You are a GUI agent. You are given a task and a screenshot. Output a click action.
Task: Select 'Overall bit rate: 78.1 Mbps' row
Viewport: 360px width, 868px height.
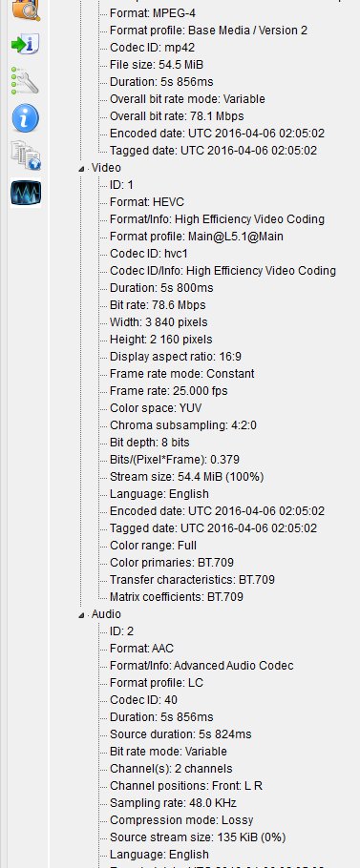point(177,116)
